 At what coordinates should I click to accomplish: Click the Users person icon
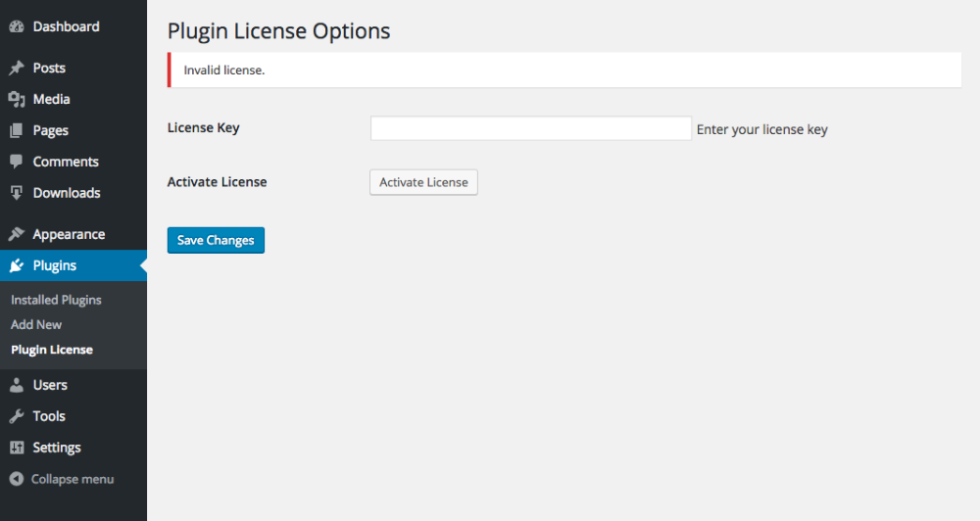(x=17, y=386)
